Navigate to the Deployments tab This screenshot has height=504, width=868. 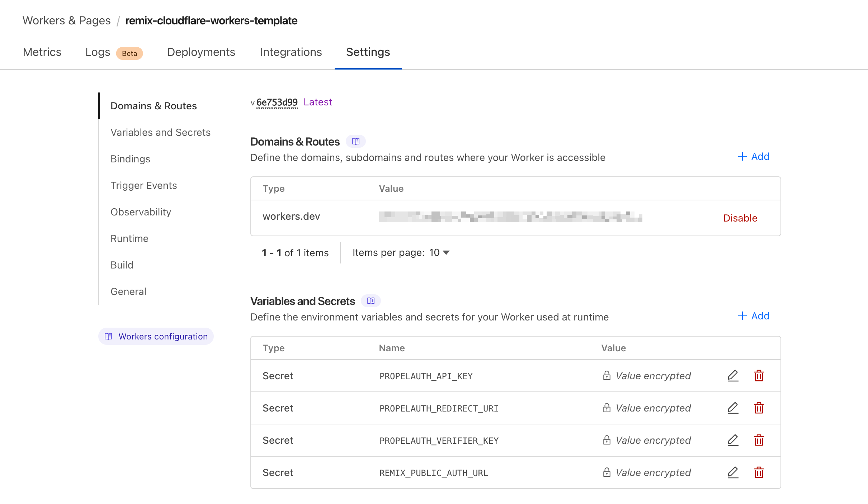pos(201,52)
